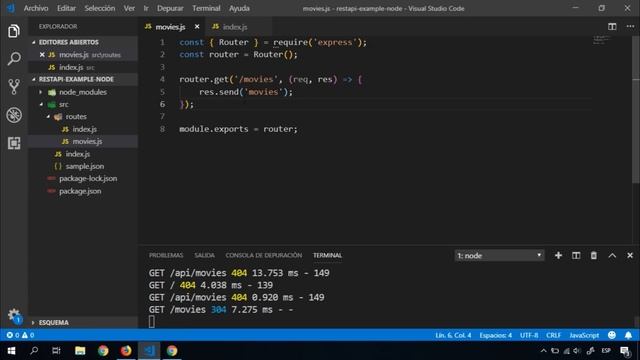This screenshot has width=640, height=360.
Task: Open the Windows Start menu
Action: point(11,351)
